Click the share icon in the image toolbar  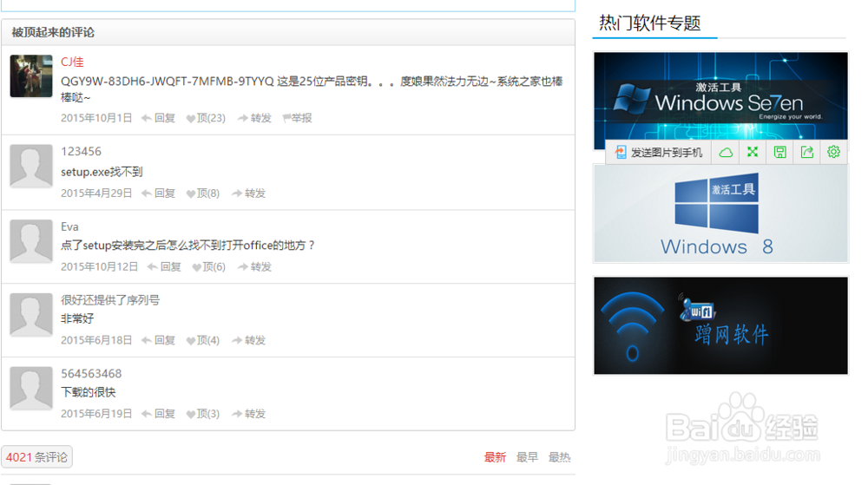pos(807,152)
